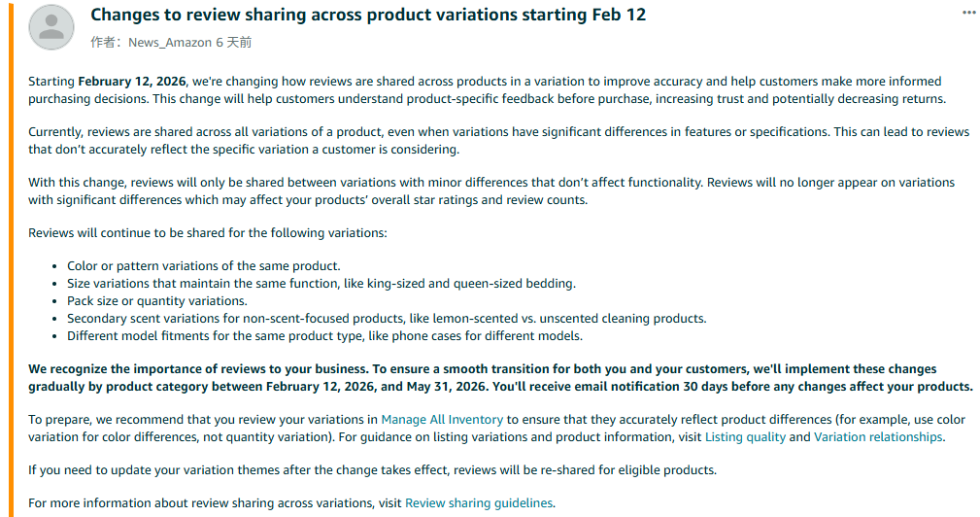Click the '作者:' author label
This screenshot has height=517, width=980.
(x=107, y=43)
